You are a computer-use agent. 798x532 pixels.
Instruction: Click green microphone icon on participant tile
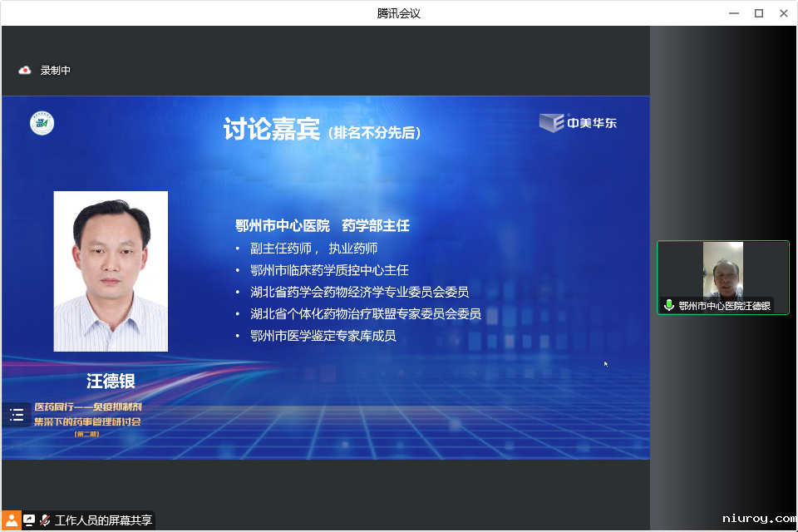pos(669,306)
